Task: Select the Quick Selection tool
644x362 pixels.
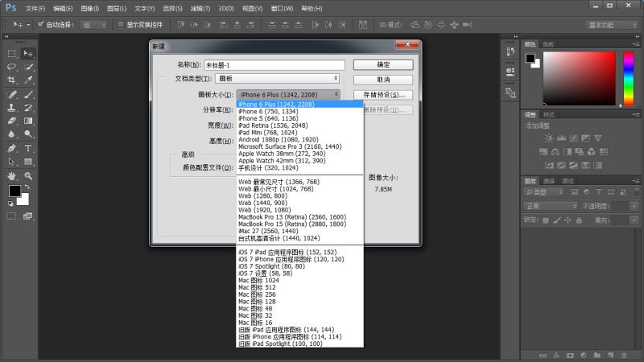Action: point(28,67)
